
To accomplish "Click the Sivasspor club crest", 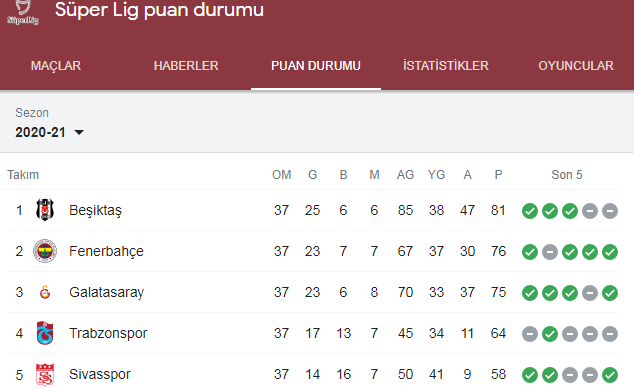I will (x=45, y=375).
